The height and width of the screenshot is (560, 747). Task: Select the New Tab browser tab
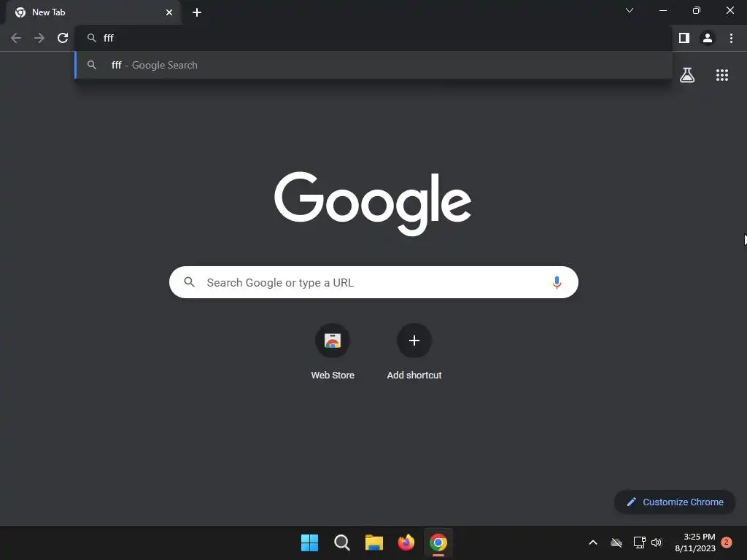tap(93, 12)
